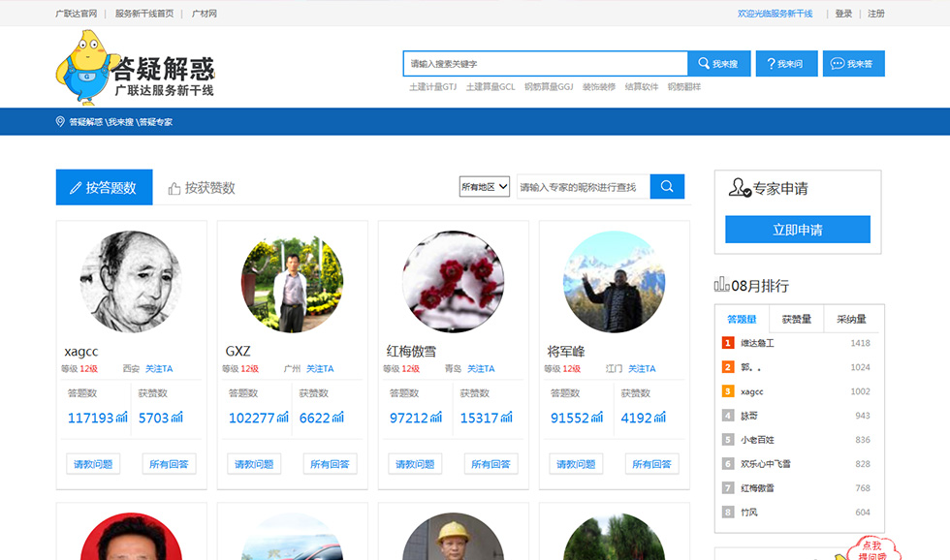
Task: Click the chart icon next to 将军峰's 4192
Action: tap(661, 418)
